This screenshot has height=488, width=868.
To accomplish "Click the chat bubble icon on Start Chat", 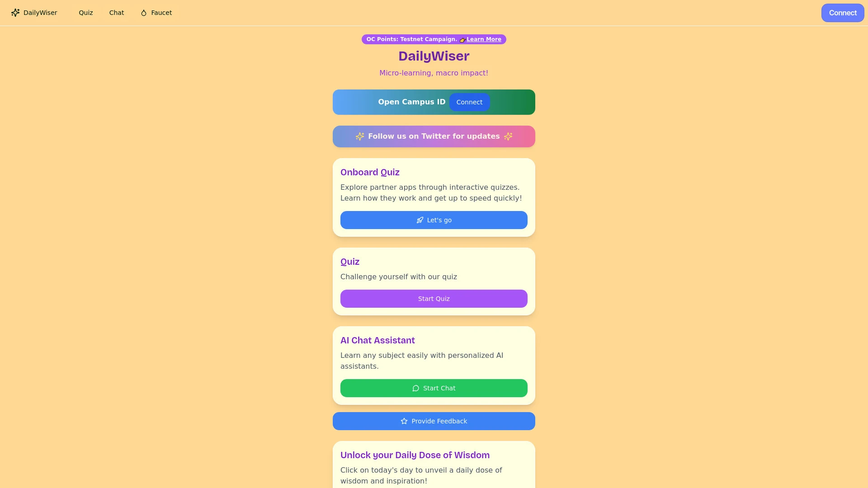I will coord(415,388).
